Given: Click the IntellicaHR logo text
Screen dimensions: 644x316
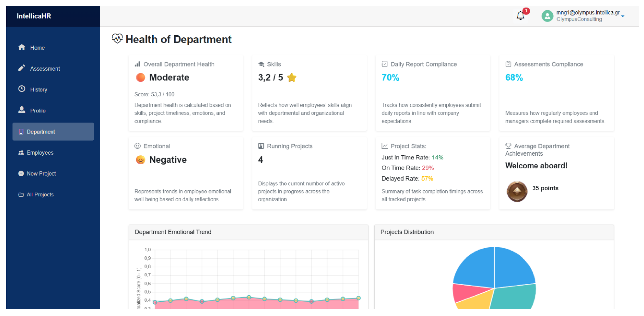Looking at the screenshot, I should tap(34, 16).
